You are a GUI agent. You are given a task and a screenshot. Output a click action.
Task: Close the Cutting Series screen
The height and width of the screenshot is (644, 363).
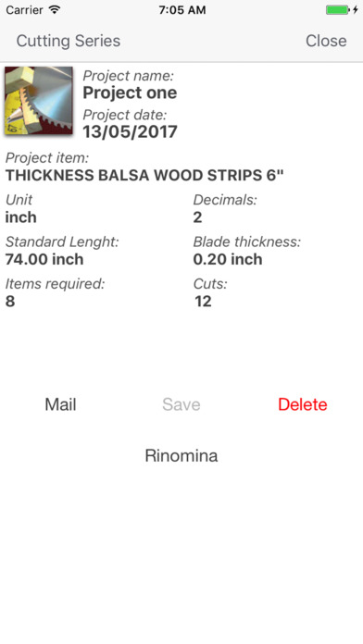pos(326,41)
